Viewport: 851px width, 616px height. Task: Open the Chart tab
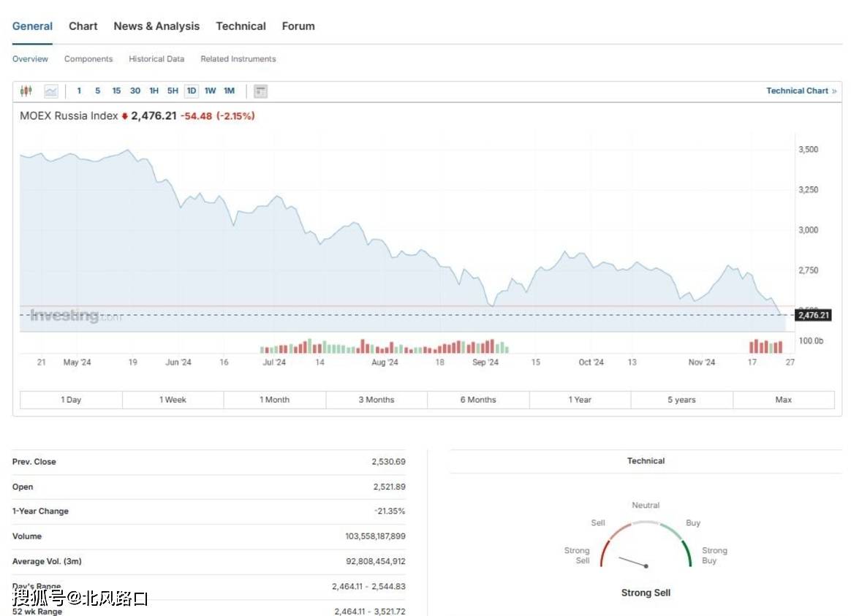click(x=83, y=26)
